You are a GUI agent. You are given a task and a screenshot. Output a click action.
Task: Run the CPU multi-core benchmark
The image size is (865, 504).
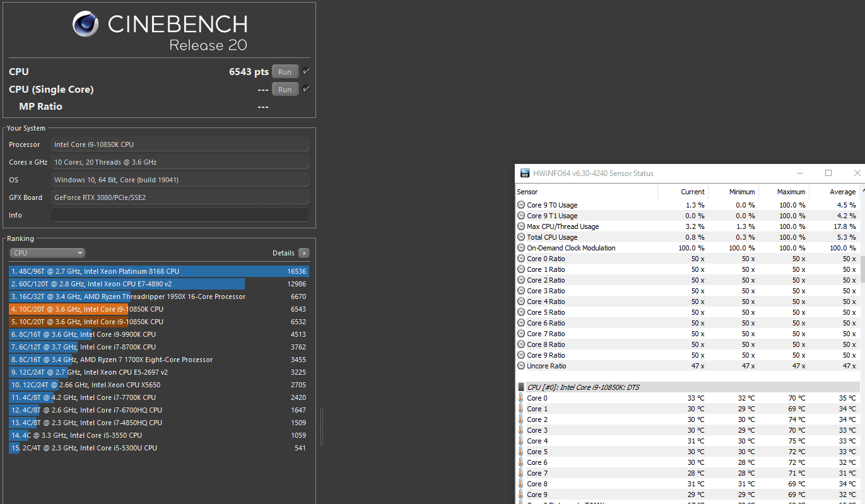(285, 72)
